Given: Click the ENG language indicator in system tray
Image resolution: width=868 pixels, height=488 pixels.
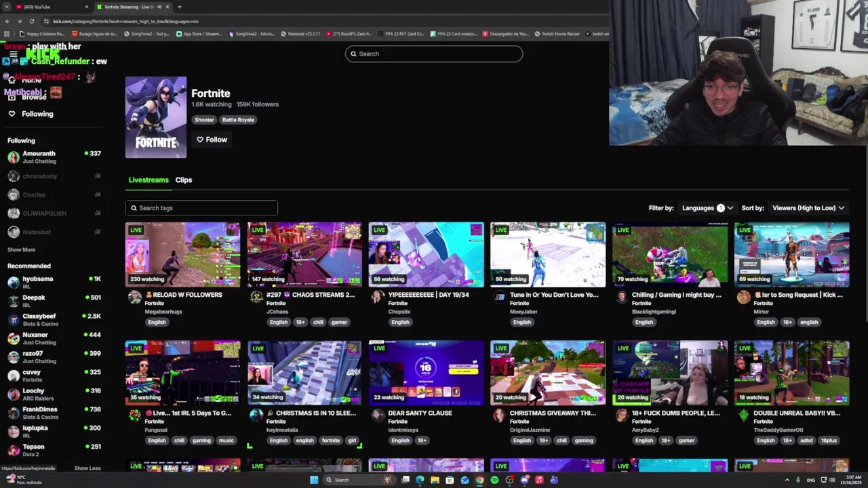Looking at the screenshot, I should 810,480.
